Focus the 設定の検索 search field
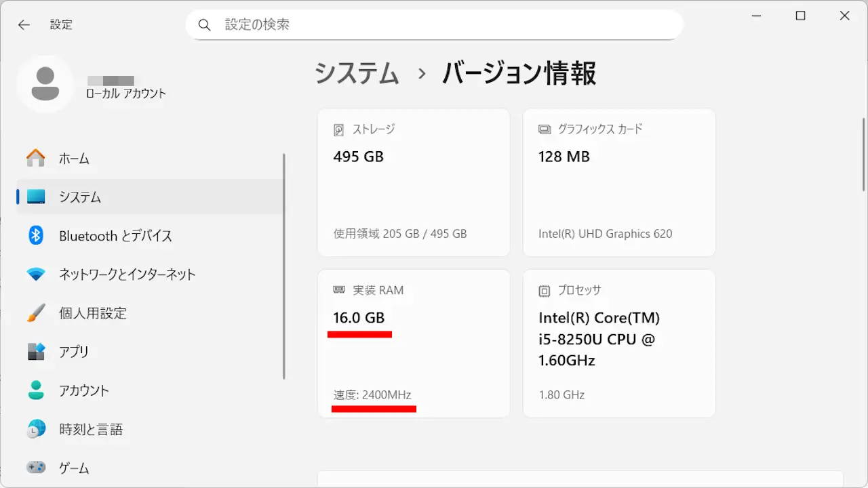 [x=441, y=25]
